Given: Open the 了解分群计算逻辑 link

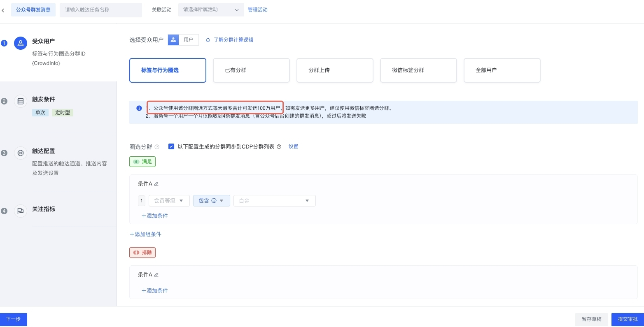Looking at the screenshot, I should coord(233,40).
